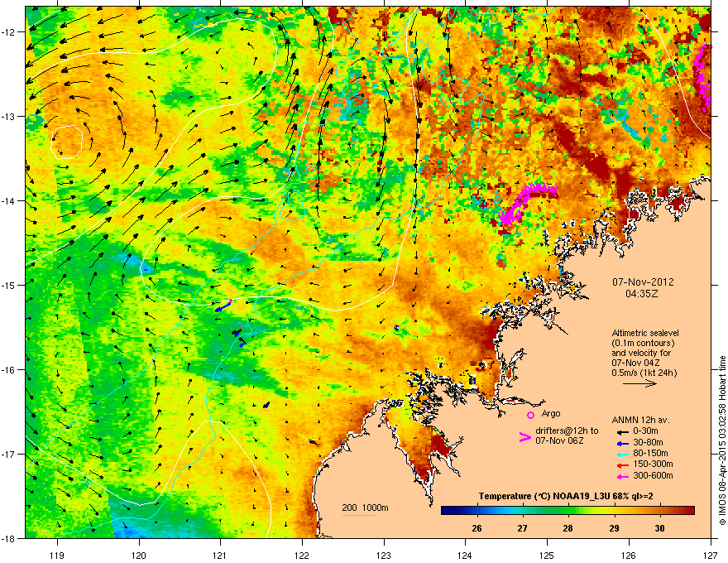Image resolution: width=728 pixels, height=563 pixels.
Task: Click the '200 1000m' depth label
Action: point(365,508)
